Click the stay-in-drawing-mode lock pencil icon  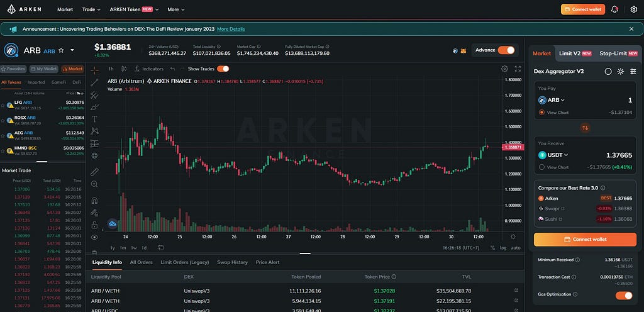(94, 213)
